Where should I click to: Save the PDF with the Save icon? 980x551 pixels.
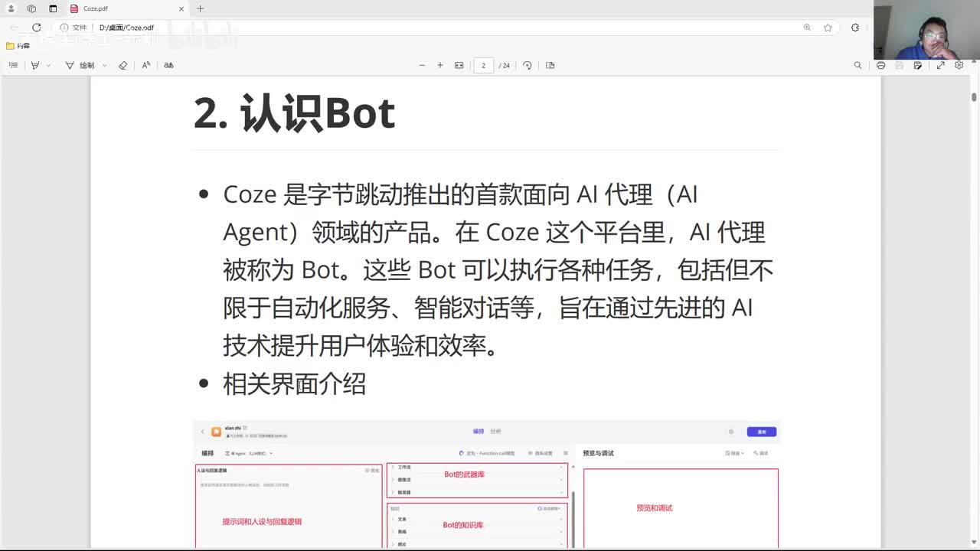pyautogui.click(x=899, y=65)
